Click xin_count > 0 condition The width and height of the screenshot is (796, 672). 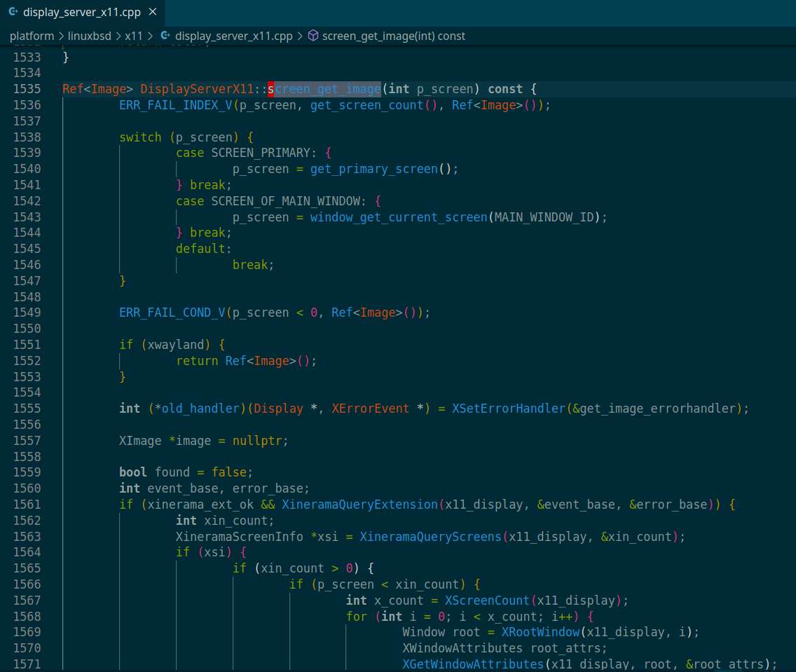click(x=307, y=568)
